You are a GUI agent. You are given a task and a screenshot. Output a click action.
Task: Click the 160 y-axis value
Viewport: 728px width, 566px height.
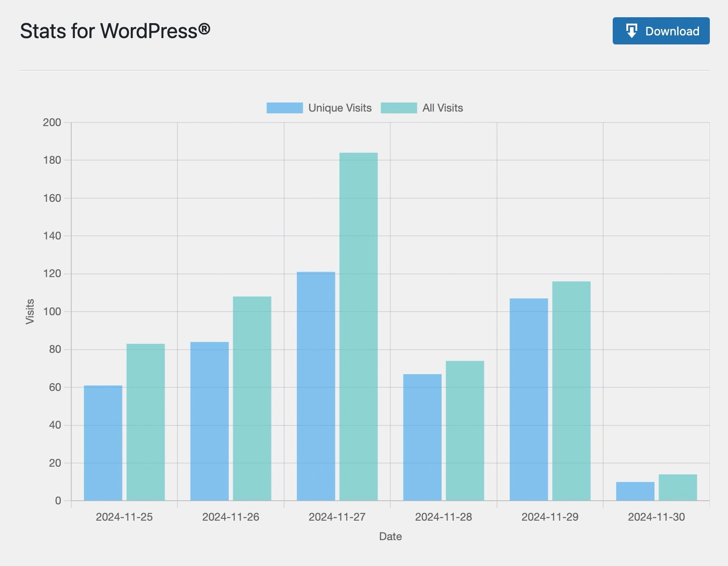(x=52, y=198)
